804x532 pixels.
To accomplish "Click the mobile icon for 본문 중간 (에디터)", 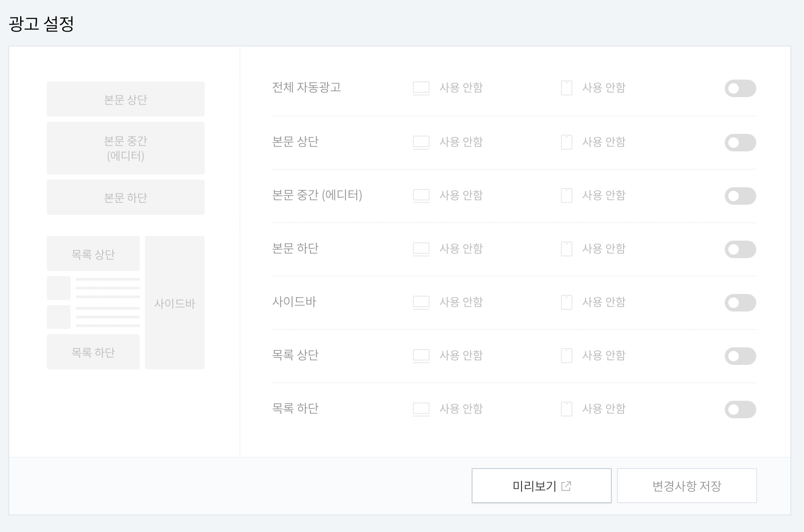I will tap(566, 195).
